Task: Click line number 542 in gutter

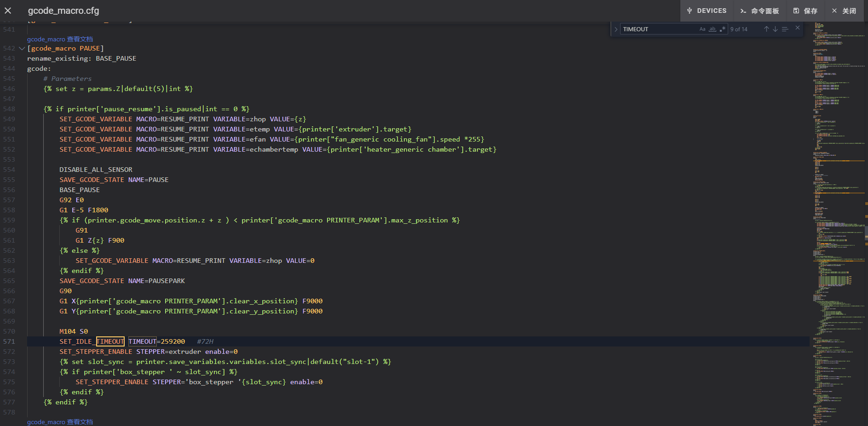Action: pyautogui.click(x=9, y=48)
